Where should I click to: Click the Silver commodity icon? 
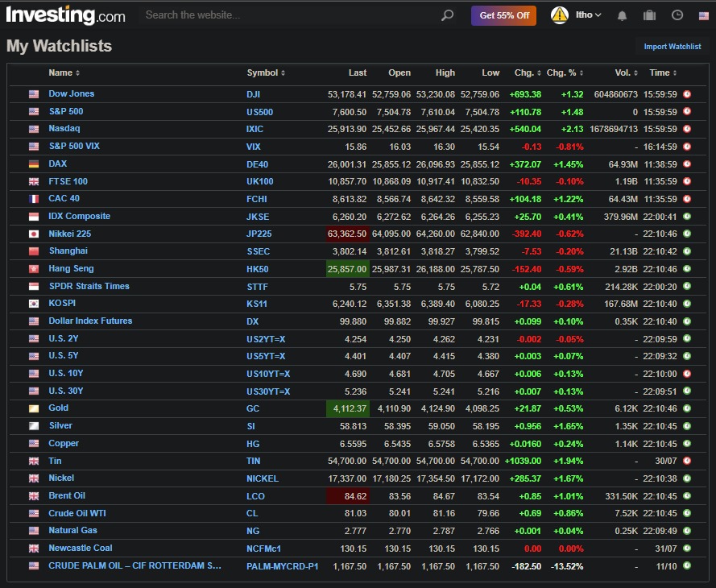34,426
